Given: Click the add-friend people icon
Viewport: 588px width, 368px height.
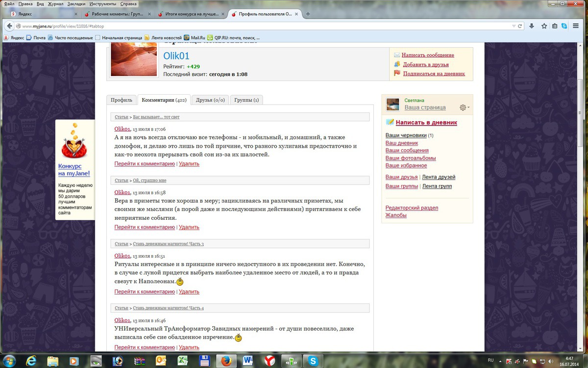Looking at the screenshot, I should 397,64.
